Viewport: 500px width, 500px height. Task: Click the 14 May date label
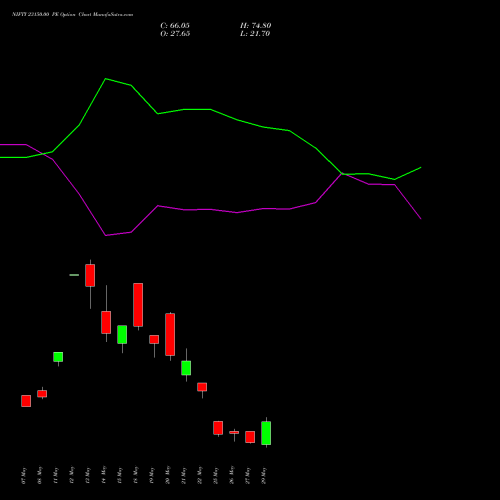[104, 476]
